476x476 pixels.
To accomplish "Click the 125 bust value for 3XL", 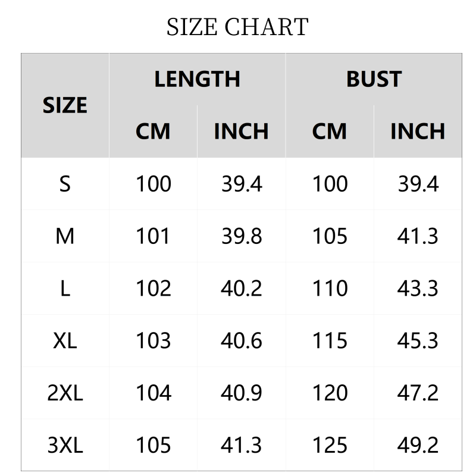I will click(x=330, y=445).
